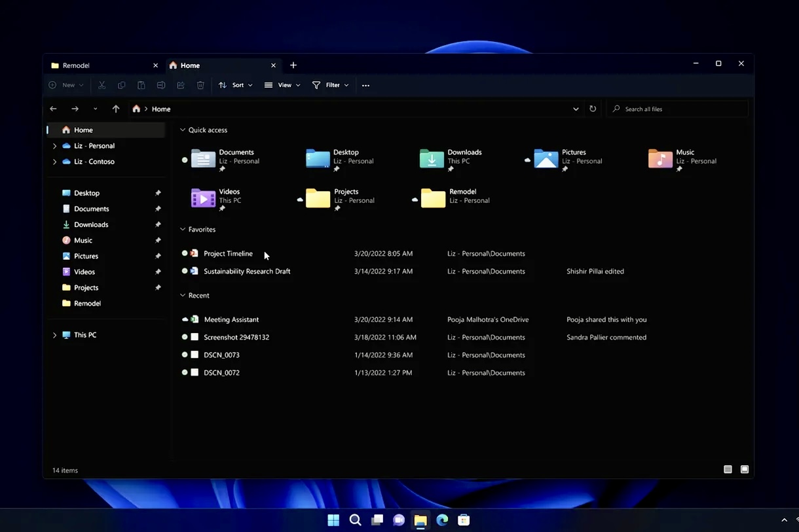Screen dimensions: 799x532
Task: Click the Delete trash icon in toolbar
Action: 200,85
